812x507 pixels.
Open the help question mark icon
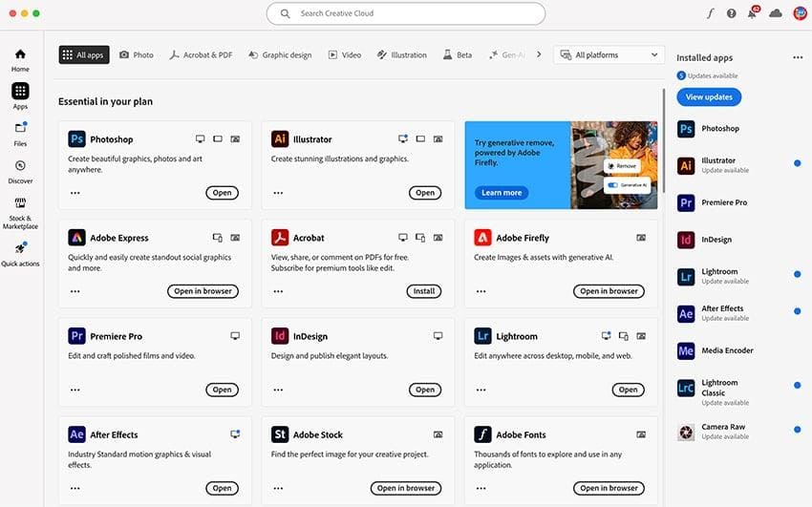[x=731, y=13]
